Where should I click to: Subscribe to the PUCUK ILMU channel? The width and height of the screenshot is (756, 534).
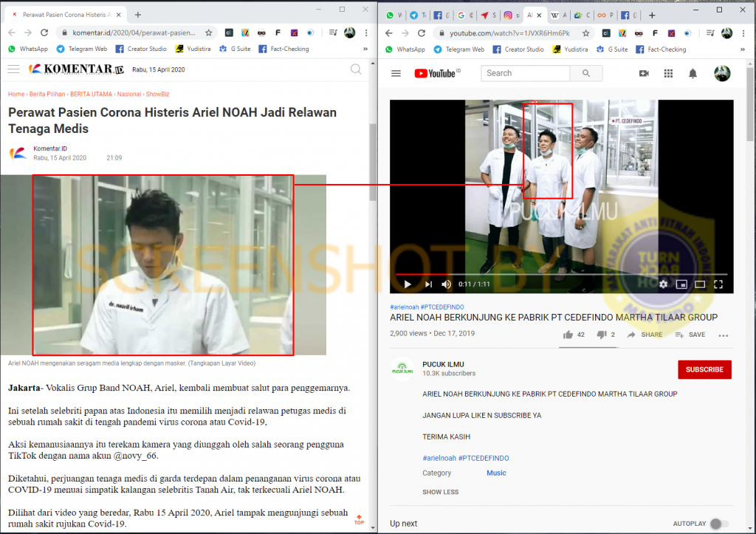704,369
